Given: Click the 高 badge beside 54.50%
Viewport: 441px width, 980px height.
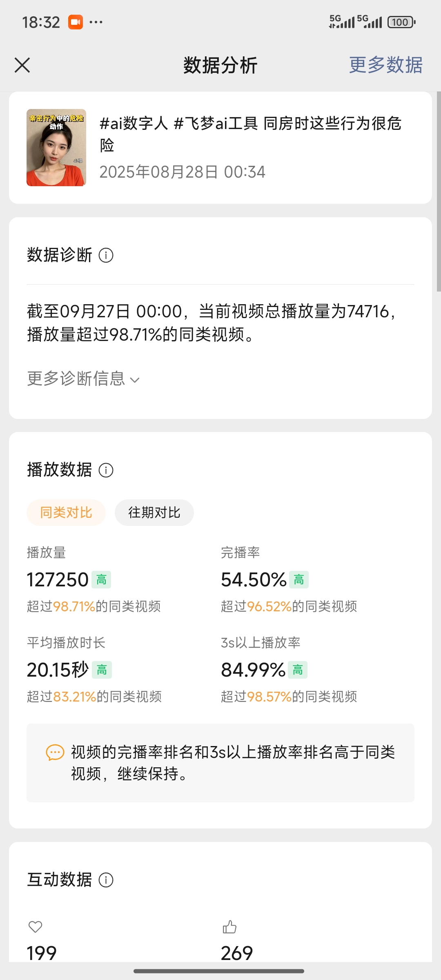Looking at the screenshot, I should coord(299,579).
